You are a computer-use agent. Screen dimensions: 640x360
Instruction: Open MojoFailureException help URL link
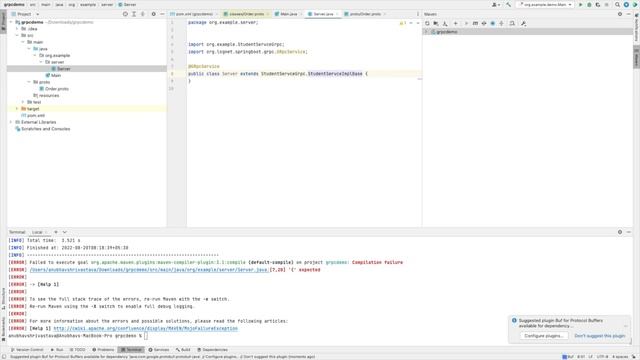[x=145, y=328]
